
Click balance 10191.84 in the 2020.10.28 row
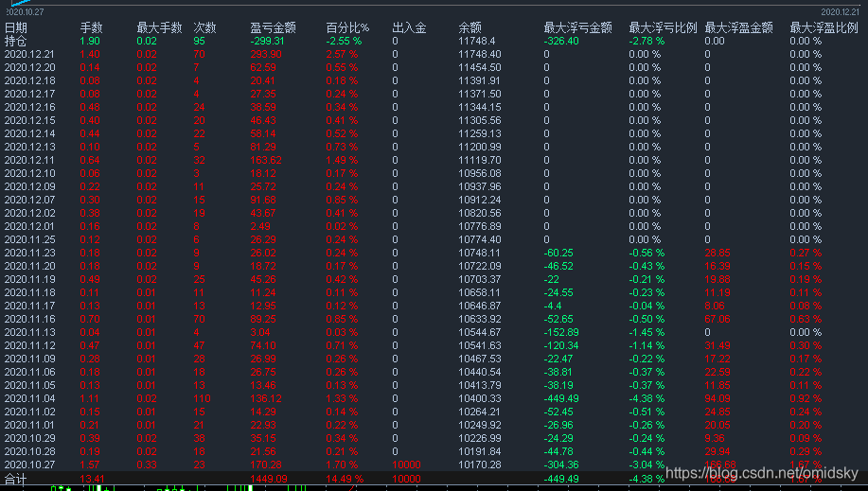479,451
